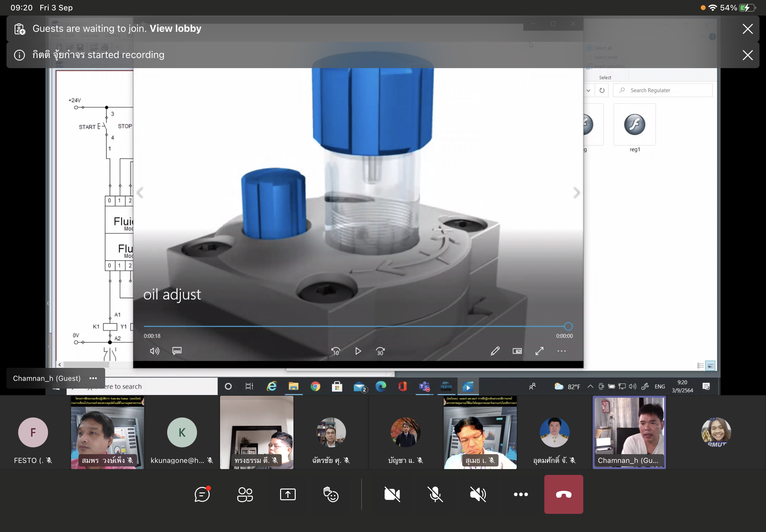Switch Explorer to large icons view
The image size is (766, 532).
click(710, 366)
